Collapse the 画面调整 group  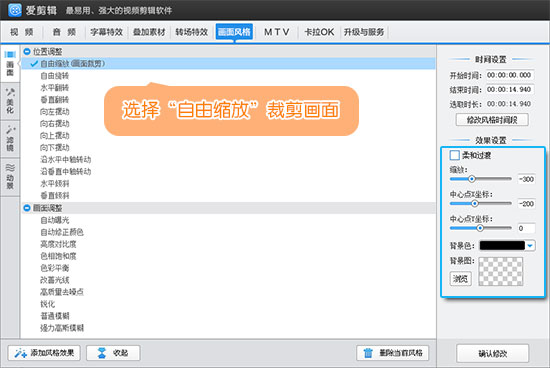click(x=27, y=208)
